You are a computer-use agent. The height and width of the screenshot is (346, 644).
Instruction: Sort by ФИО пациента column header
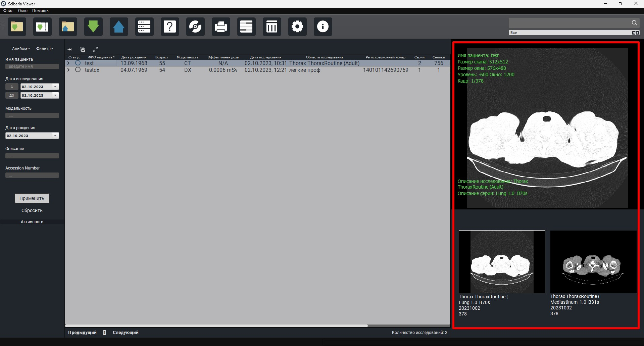click(100, 57)
